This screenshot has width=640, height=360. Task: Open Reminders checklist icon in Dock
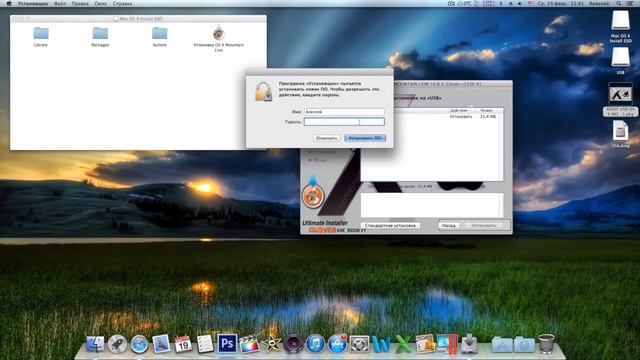pyautogui.click(x=205, y=344)
